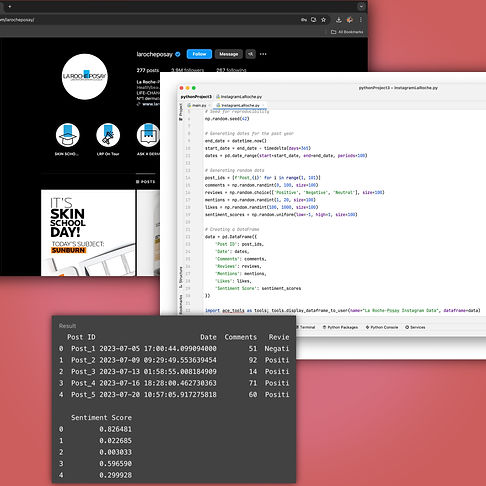The height and width of the screenshot is (486, 486).
Task: Bookmark this page with the star icon
Action: [323, 20]
